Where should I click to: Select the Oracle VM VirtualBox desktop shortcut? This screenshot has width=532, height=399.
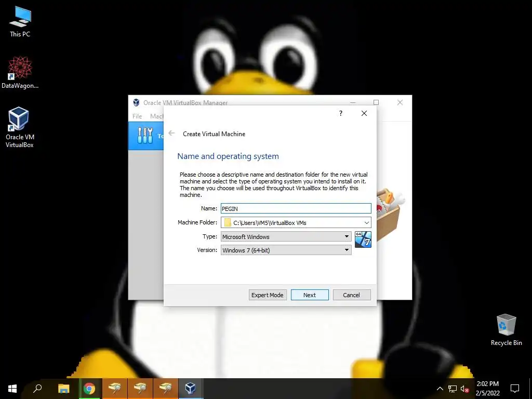click(x=19, y=128)
